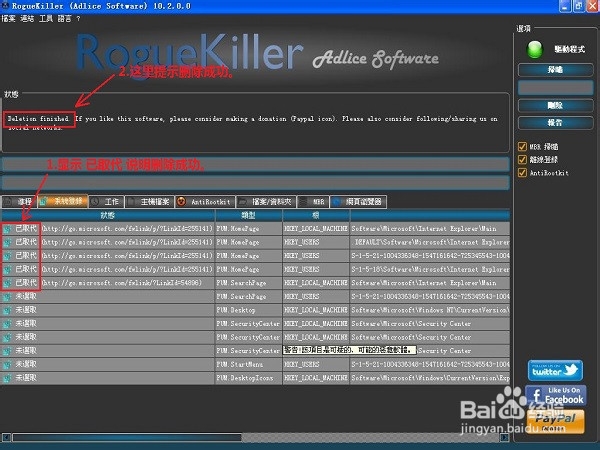Viewport: 600px width, 450px height.
Task: Click registry icon in the .DEFAULT HomePage row
Action: 7,242
